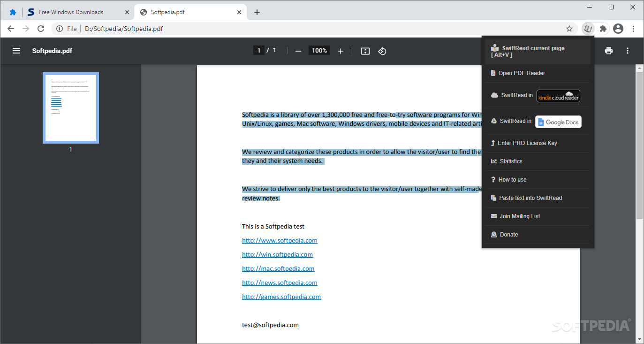This screenshot has height=344, width=644.
Task: Click Donate in SwiftRead popup
Action: [538, 235]
